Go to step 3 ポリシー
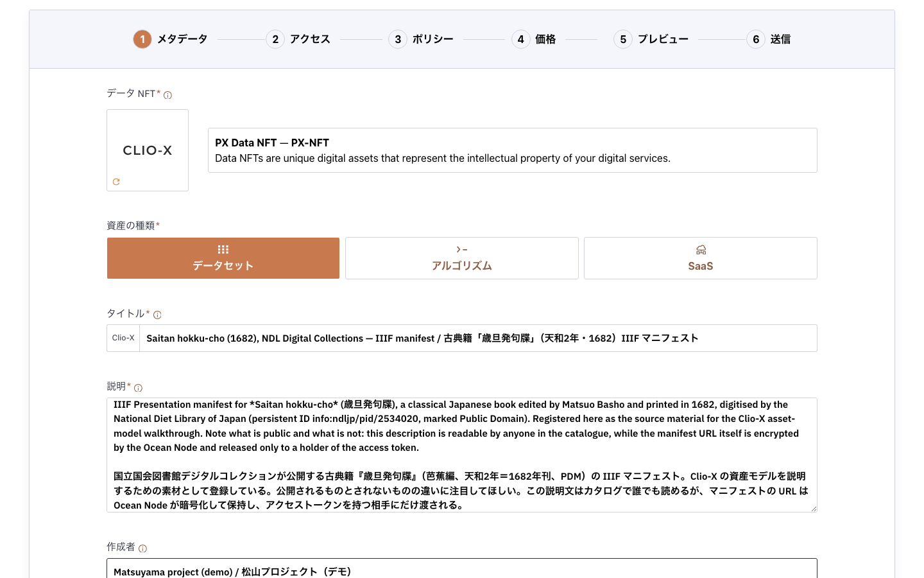 click(421, 39)
